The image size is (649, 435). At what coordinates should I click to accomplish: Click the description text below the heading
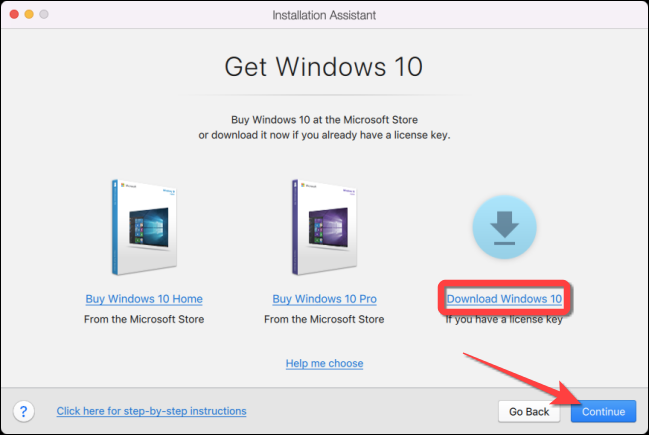324,128
